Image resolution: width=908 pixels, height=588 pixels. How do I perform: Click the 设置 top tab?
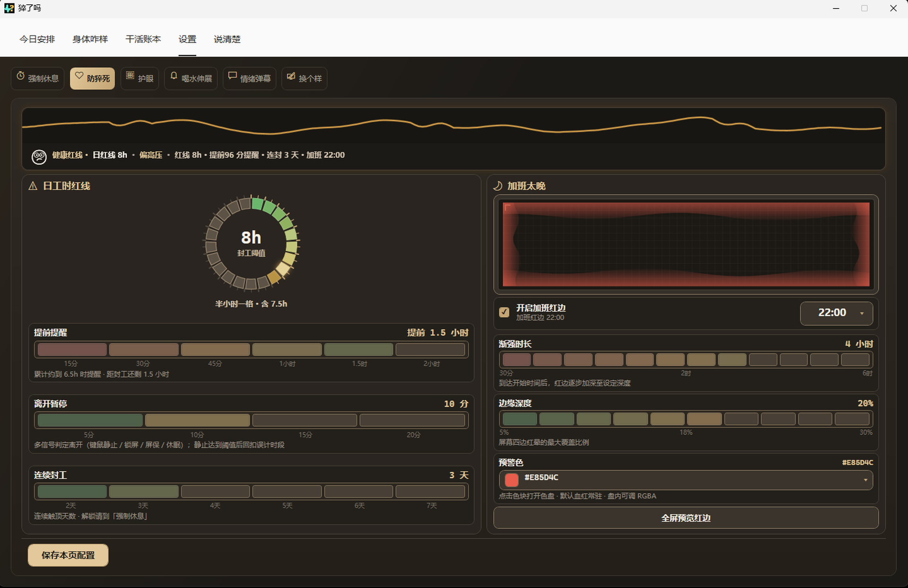click(187, 39)
